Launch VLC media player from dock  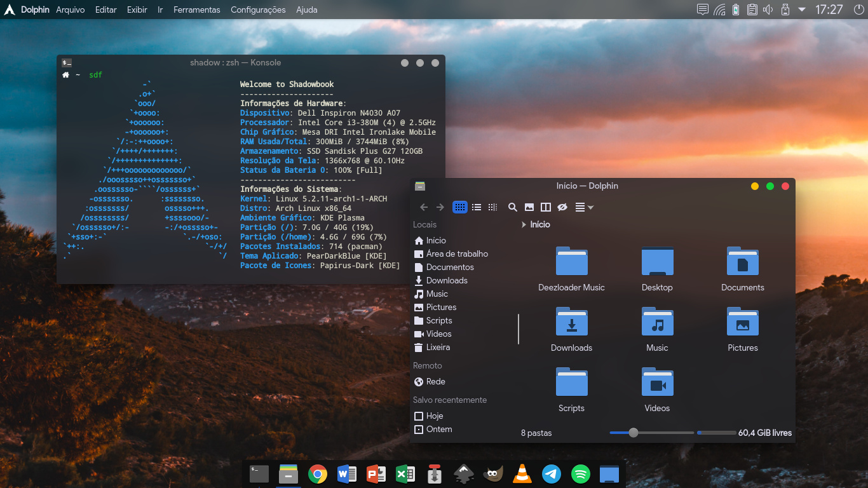point(522,474)
